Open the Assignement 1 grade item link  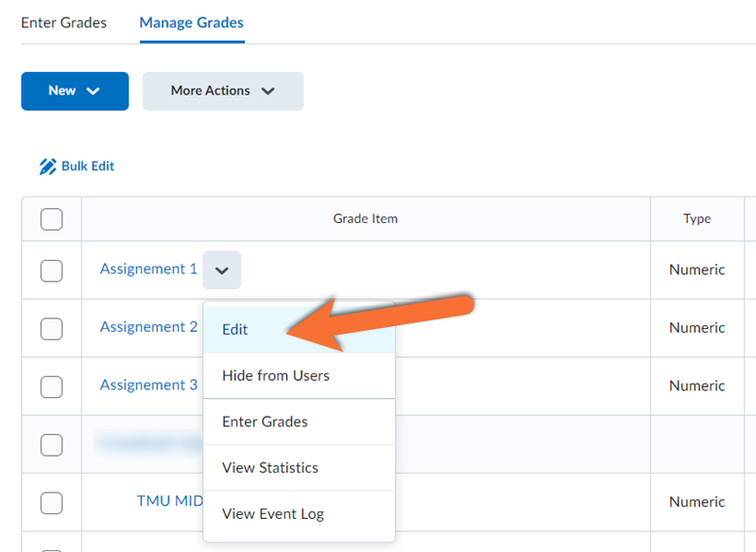click(x=148, y=269)
